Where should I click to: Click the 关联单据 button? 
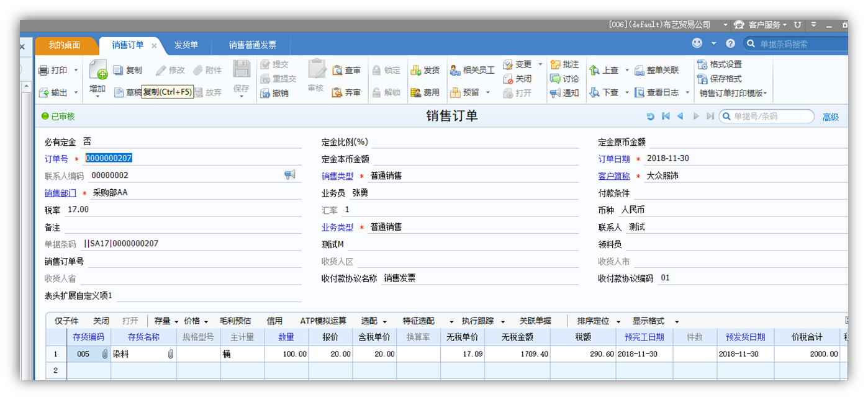pyautogui.click(x=535, y=321)
